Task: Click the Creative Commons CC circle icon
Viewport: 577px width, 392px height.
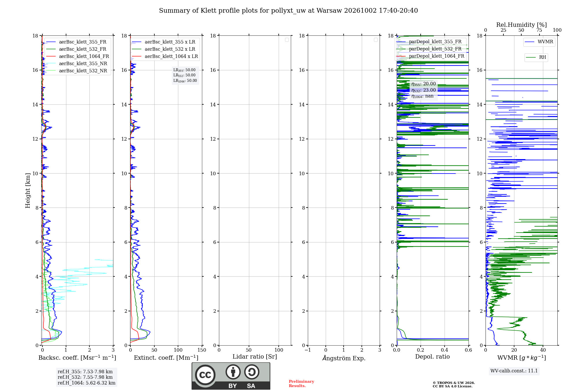Action: (205, 375)
